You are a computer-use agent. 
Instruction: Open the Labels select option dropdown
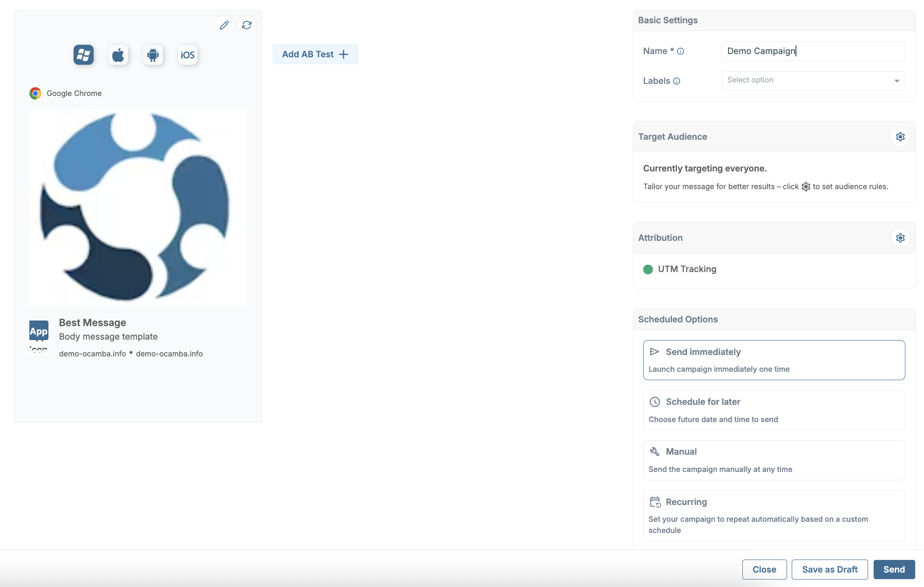click(813, 81)
